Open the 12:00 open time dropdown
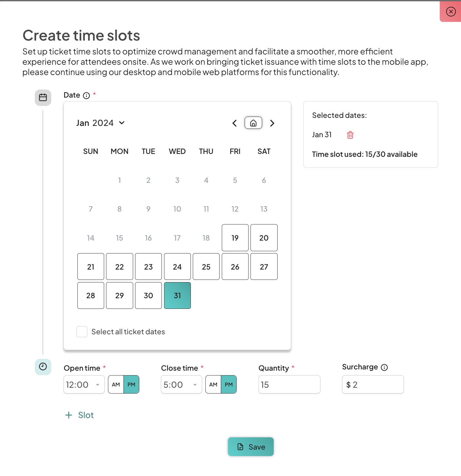461x476 pixels. tap(84, 385)
